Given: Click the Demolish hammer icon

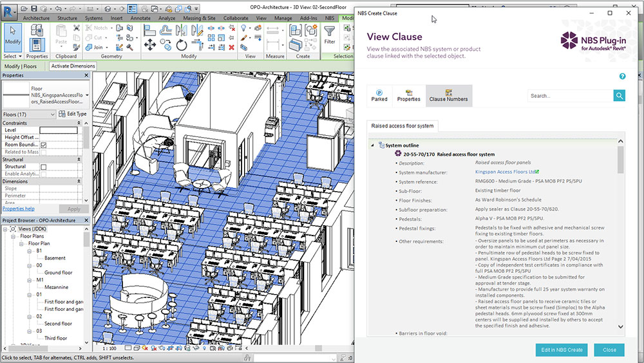Looking at the screenshot, I should click(130, 48).
